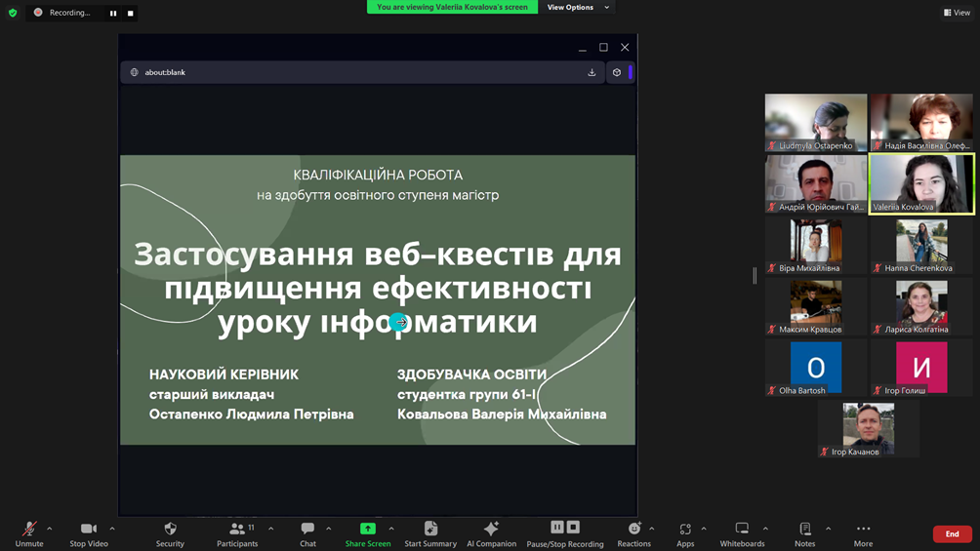980x551 pixels.
Task: Click the Recording... status label
Action: 69,13
